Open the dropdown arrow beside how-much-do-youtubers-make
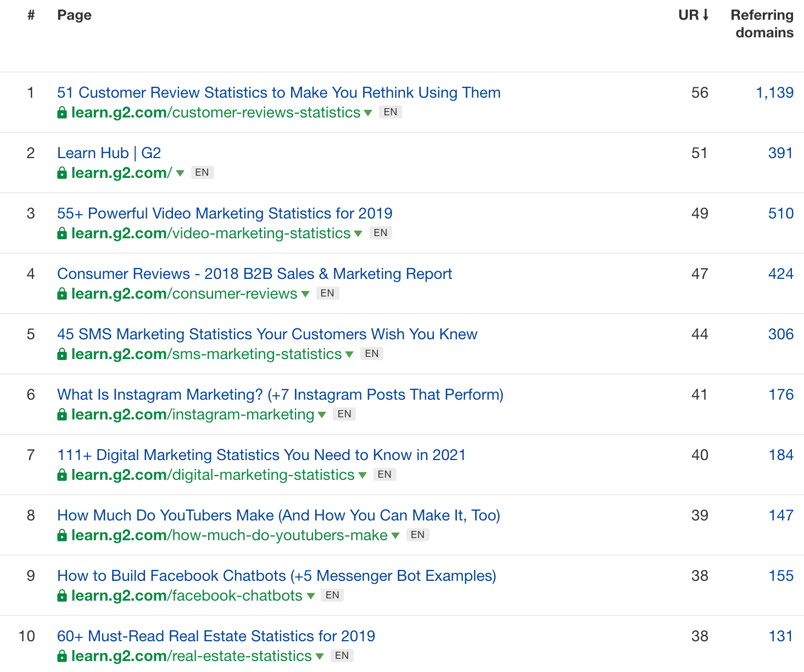This screenshot has height=672, width=804. coord(395,535)
